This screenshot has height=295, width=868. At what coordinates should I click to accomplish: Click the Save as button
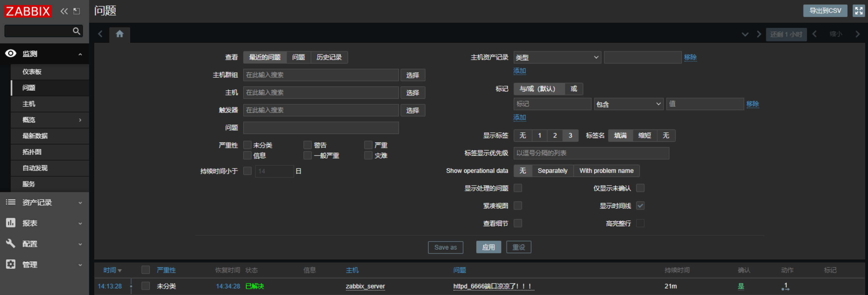click(445, 247)
